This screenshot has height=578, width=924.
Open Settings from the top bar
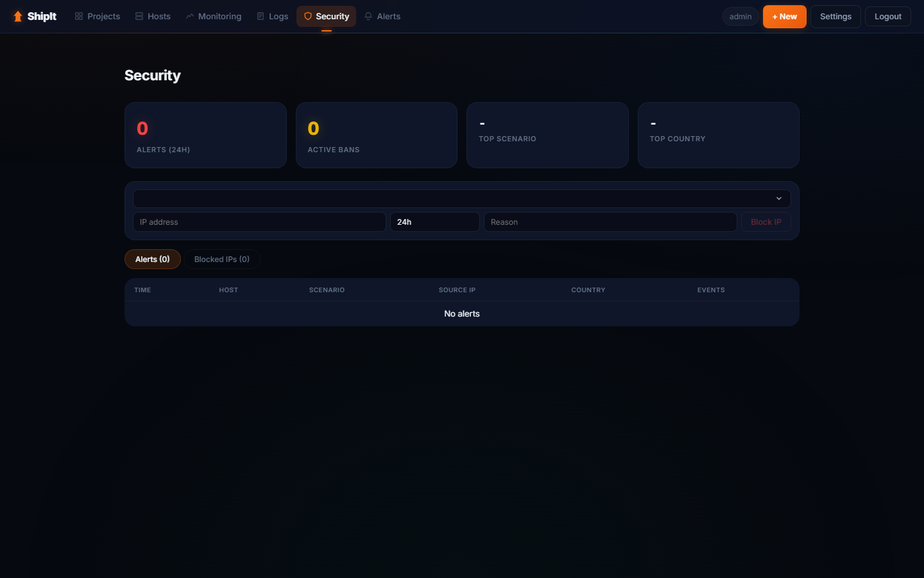[835, 17]
